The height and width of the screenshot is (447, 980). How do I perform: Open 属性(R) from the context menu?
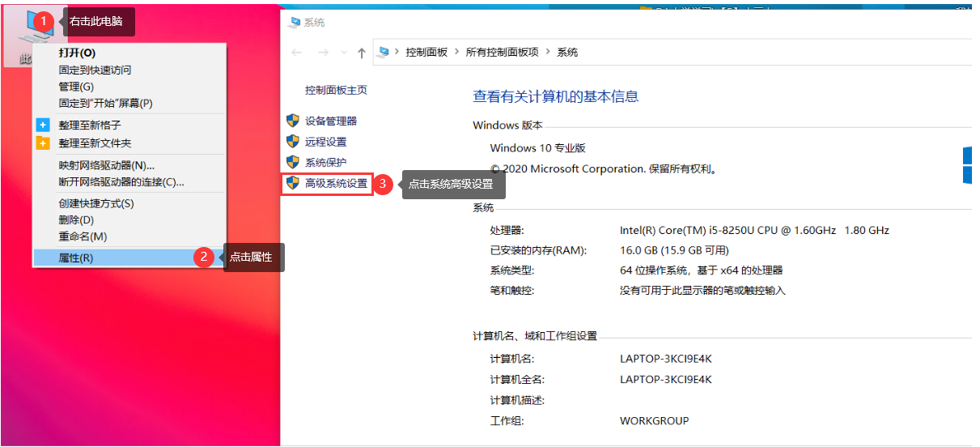pos(129,258)
